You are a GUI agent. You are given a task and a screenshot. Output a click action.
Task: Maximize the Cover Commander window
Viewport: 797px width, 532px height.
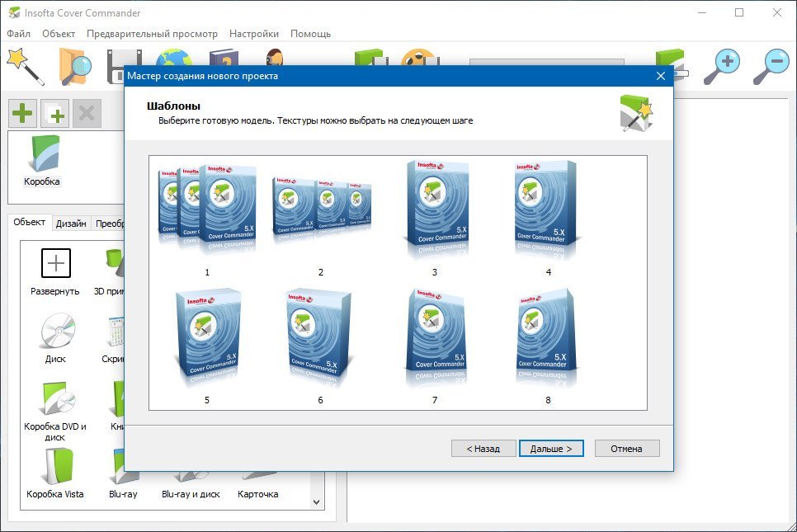[739, 12]
